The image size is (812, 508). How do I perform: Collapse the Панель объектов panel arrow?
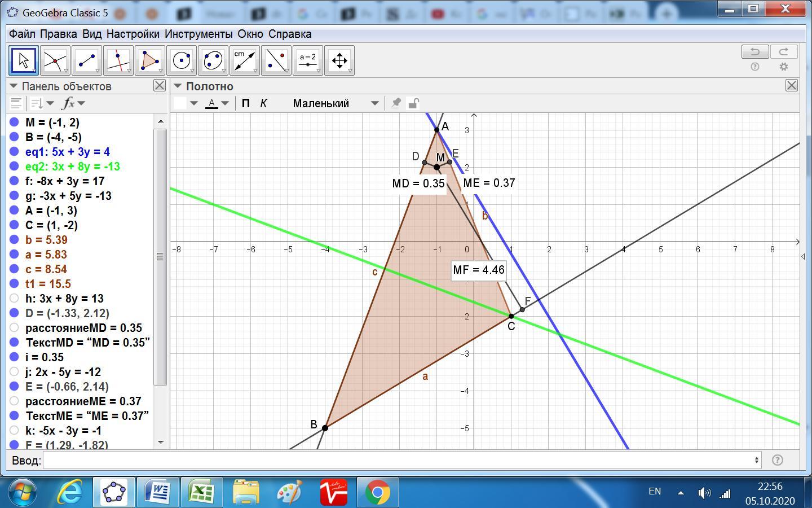14,86
